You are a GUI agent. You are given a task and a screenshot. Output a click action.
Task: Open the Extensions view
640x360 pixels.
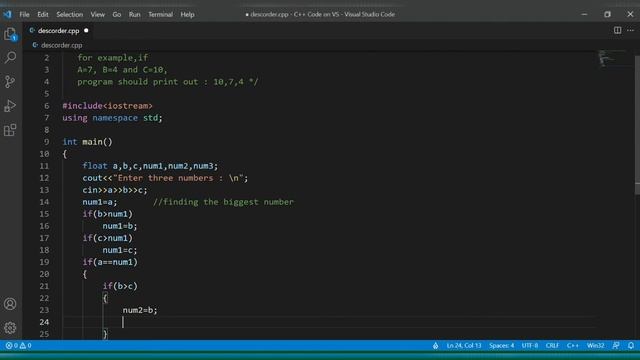click(x=10, y=130)
